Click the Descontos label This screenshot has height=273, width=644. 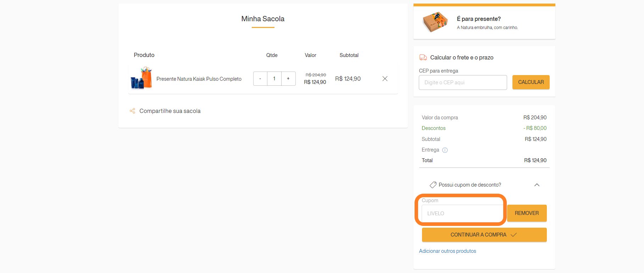coord(433,128)
